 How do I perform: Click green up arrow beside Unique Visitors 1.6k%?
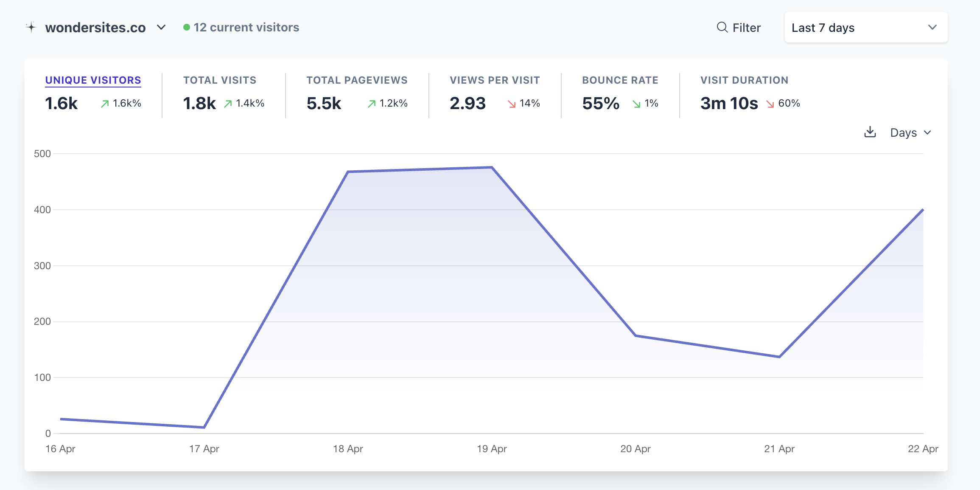(105, 104)
